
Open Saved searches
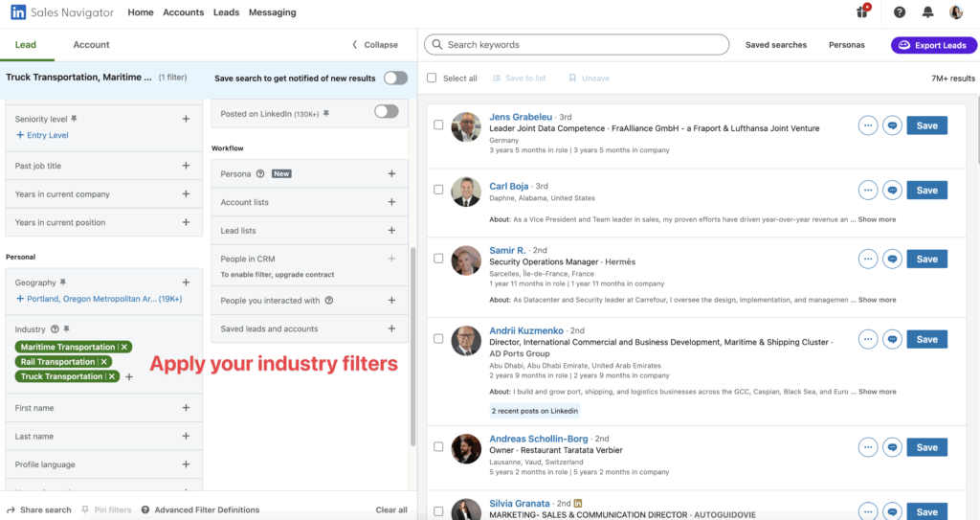point(775,45)
